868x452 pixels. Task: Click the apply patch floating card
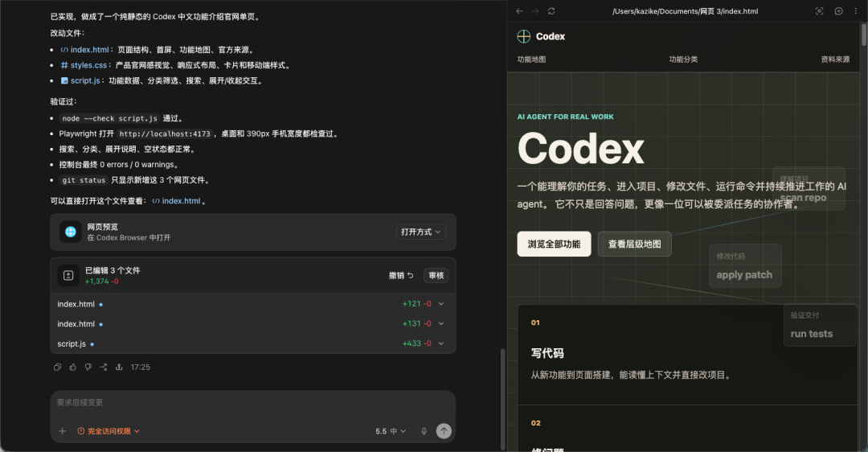(745, 266)
